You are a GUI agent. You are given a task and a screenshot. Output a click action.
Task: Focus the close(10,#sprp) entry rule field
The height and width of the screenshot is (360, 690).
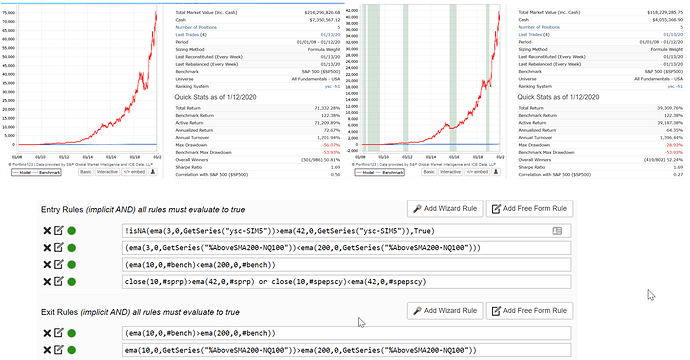coord(346,282)
